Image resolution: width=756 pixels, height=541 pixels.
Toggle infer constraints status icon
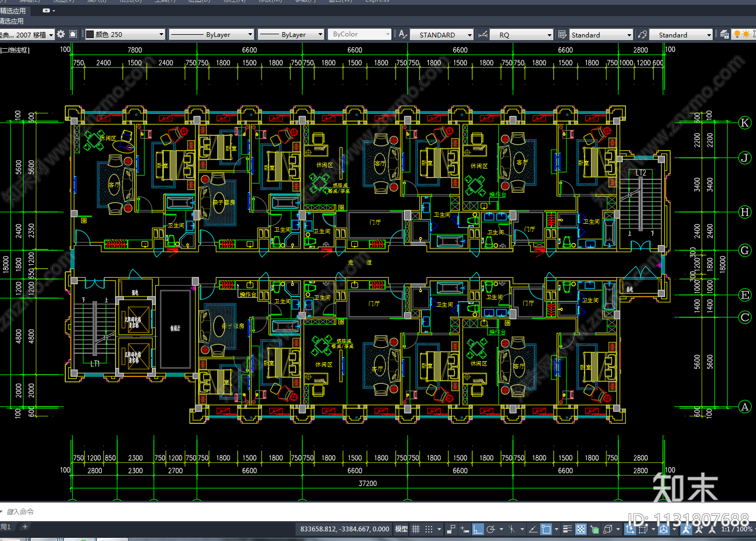point(451,529)
